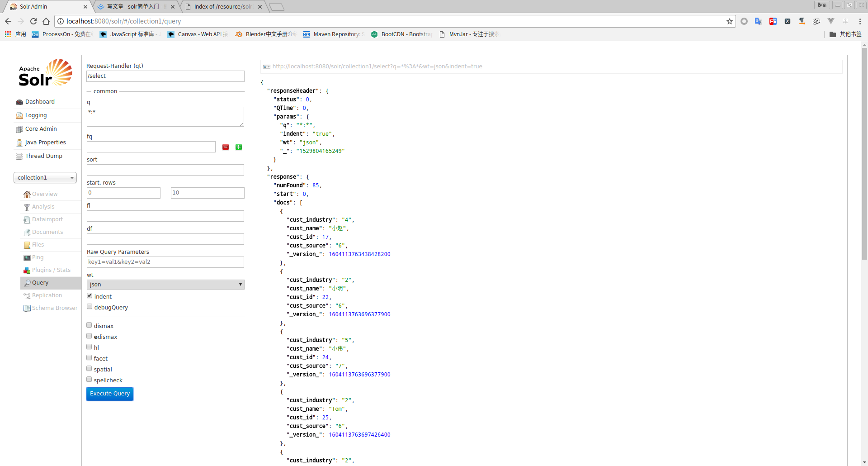The image size is (868, 466).
Task: Enable the facet checkbox
Action: (x=89, y=358)
